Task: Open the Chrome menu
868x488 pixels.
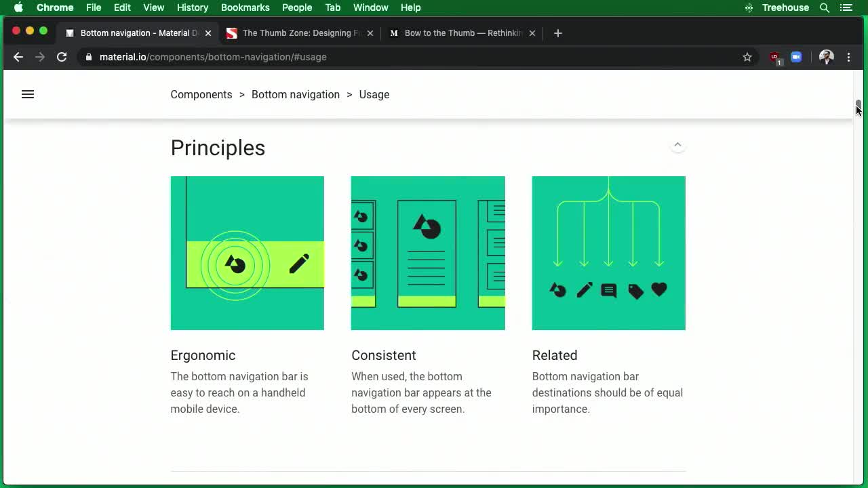Action: click(55, 7)
